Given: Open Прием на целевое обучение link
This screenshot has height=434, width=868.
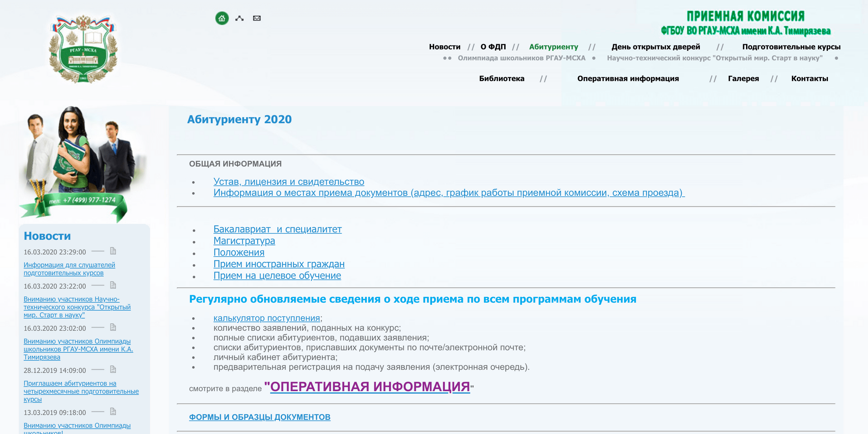Looking at the screenshot, I should tap(277, 276).
